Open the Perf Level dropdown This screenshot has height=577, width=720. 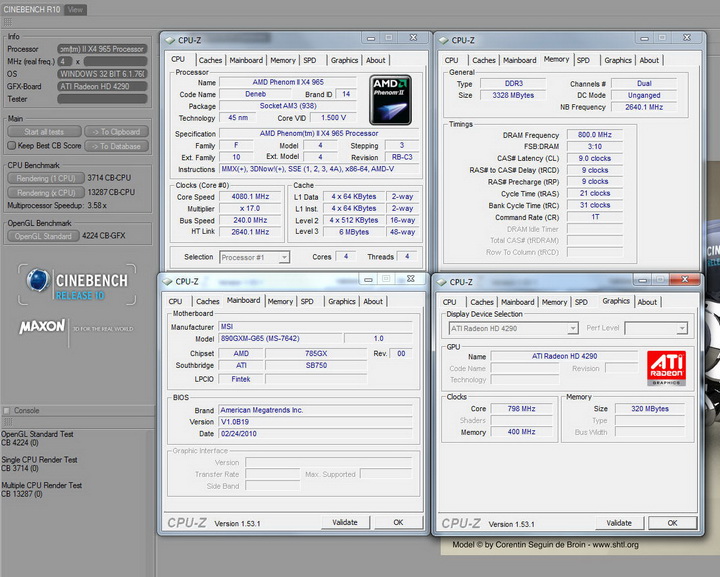(656, 328)
